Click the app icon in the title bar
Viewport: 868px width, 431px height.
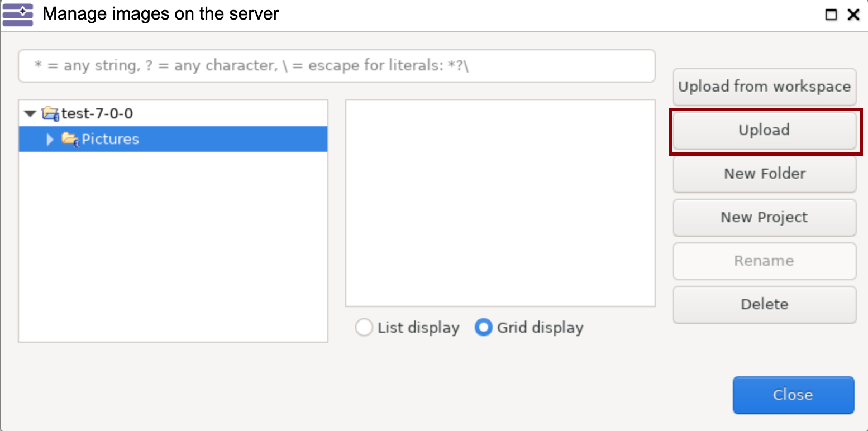18,15
